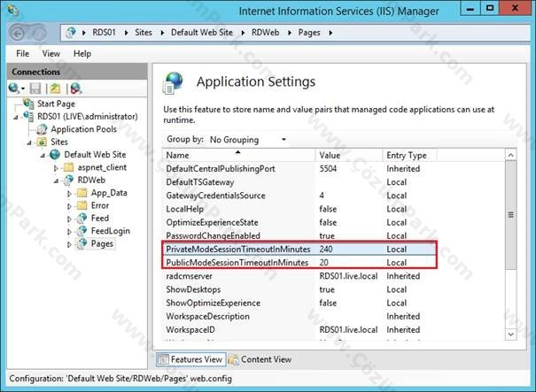Expand the Error node

tap(69, 206)
